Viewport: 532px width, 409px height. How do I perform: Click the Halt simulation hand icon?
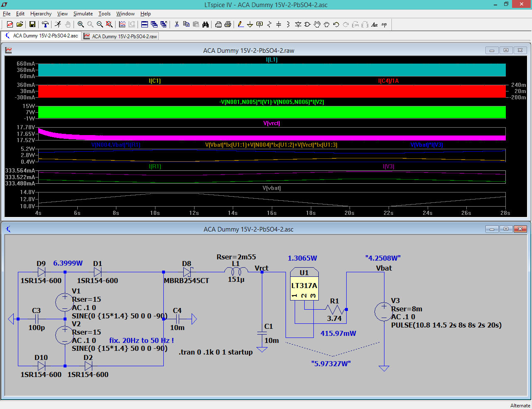[x=67, y=25]
